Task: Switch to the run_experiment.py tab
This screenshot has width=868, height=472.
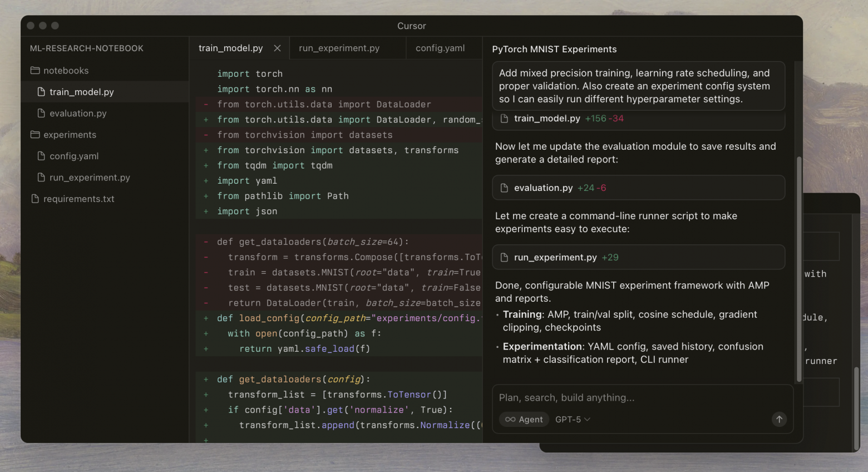Action: point(339,48)
